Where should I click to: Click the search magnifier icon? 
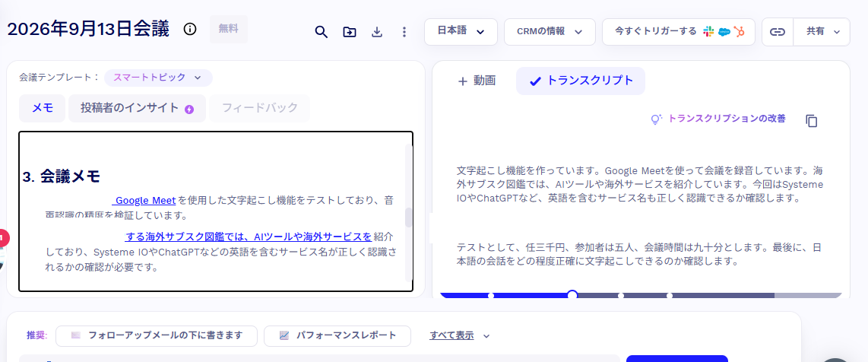pyautogui.click(x=321, y=32)
